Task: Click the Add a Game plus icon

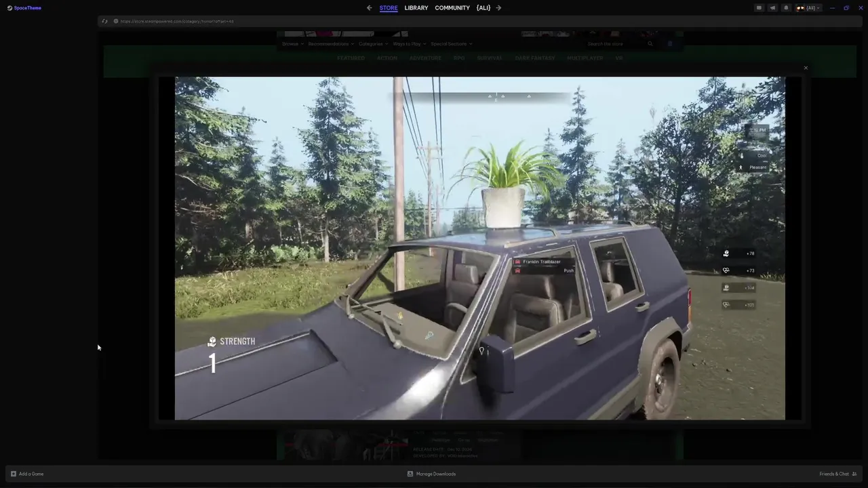Action: pyautogui.click(x=14, y=474)
